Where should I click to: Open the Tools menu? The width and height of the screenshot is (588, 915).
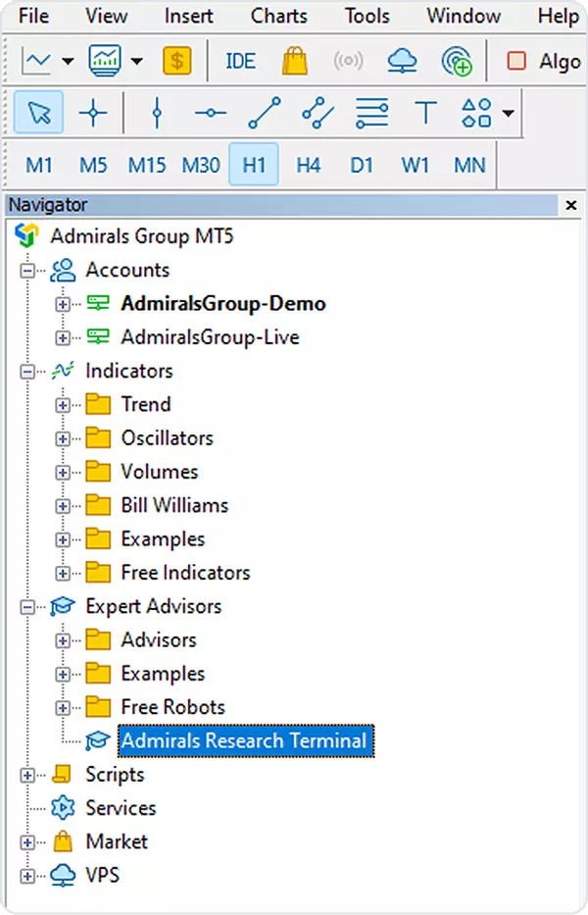tap(367, 16)
